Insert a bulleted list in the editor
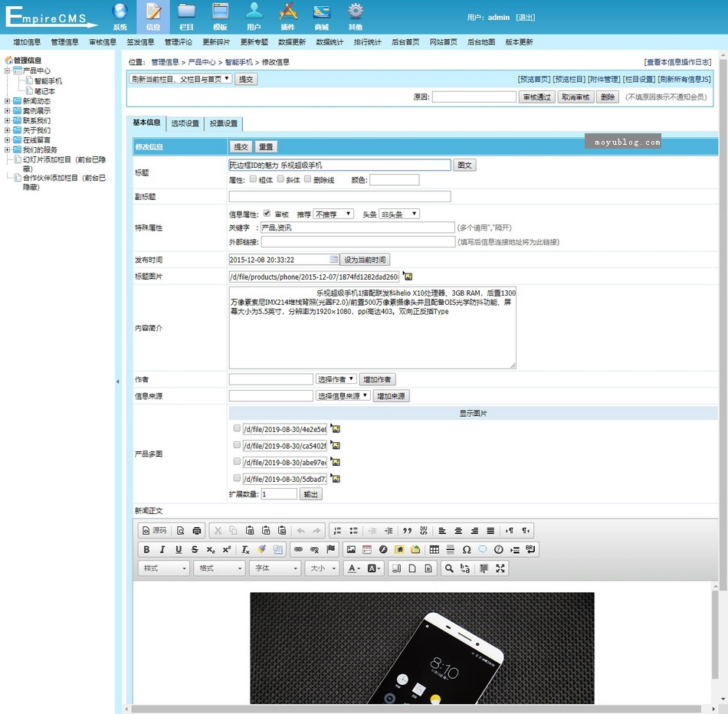 (x=354, y=531)
